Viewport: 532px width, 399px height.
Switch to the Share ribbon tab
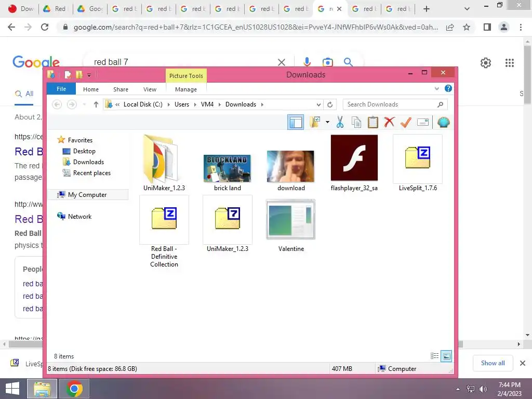pyautogui.click(x=121, y=89)
